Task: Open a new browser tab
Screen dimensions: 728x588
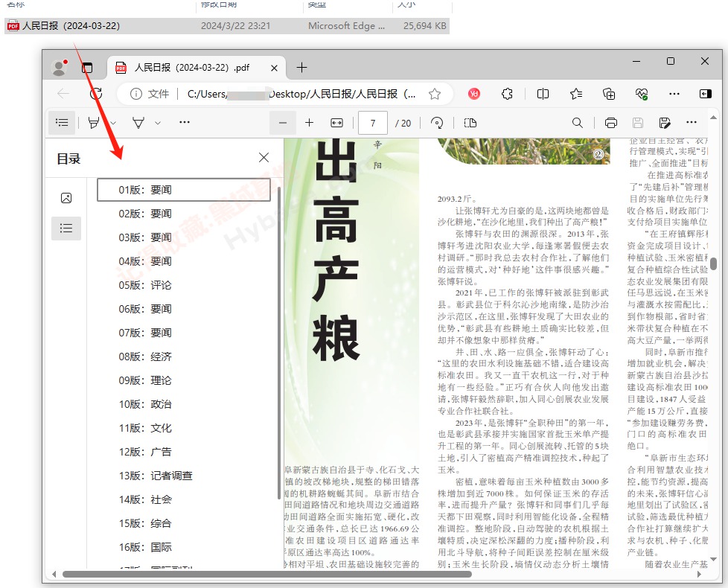Action: click(301, 68)
